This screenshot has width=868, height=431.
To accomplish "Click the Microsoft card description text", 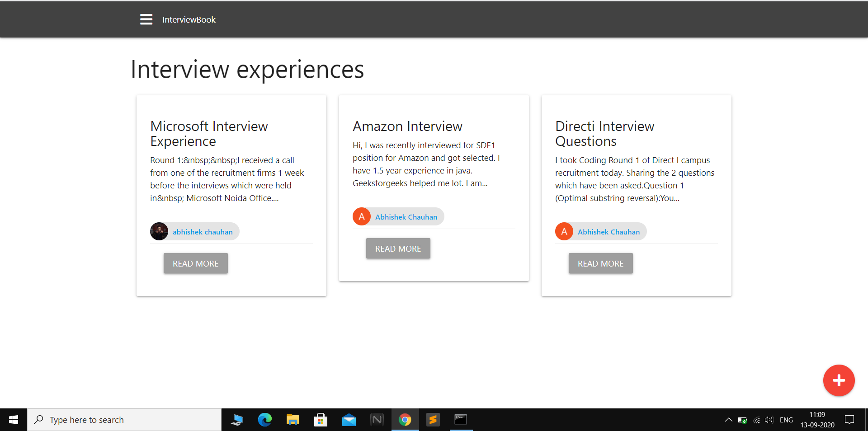I will point(227,179).
